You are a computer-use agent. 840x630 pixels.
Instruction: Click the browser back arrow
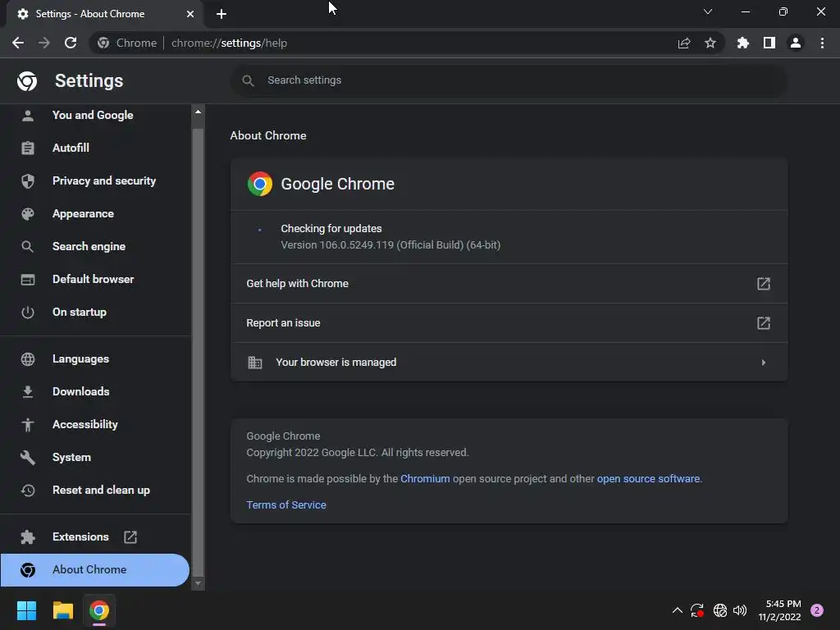click(x=18, y=43)
